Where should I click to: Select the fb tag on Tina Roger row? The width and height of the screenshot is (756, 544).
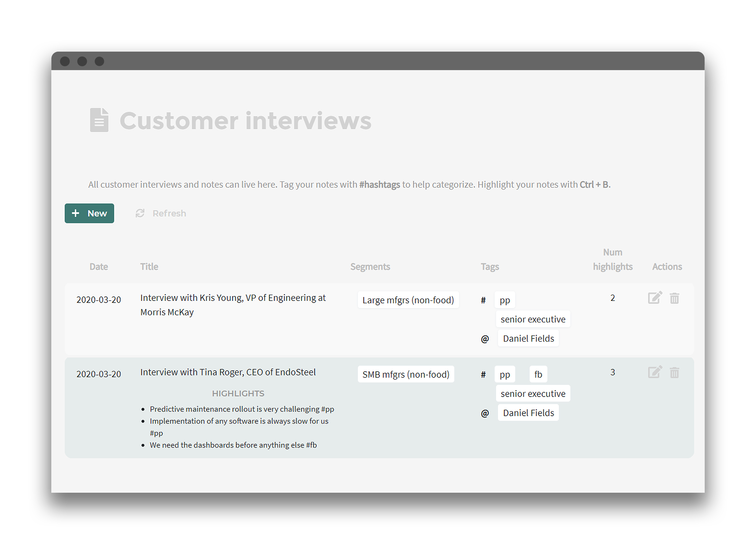(x=538, y=374)
